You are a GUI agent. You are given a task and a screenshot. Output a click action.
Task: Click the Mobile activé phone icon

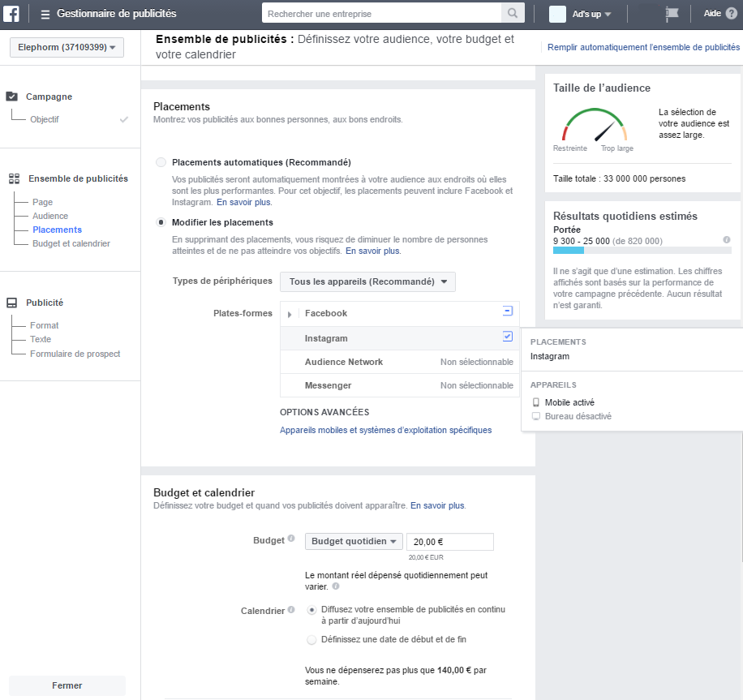[x=536, y=402]
